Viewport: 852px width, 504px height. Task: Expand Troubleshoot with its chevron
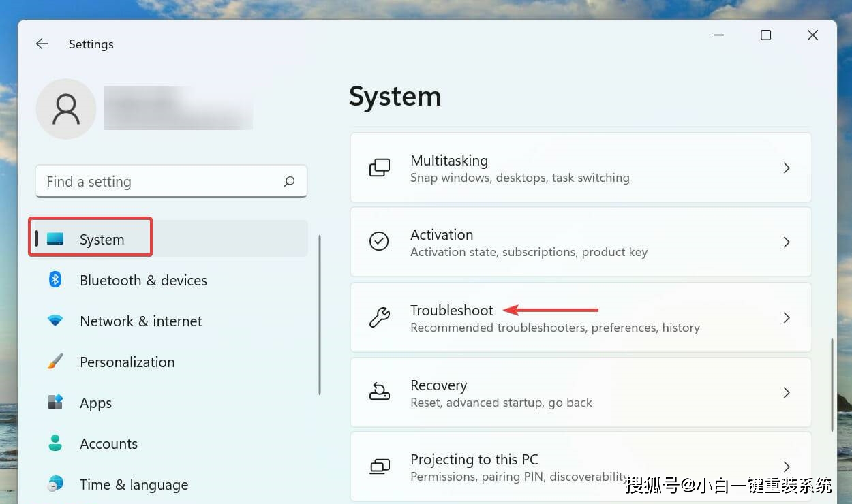coord(787,317)
